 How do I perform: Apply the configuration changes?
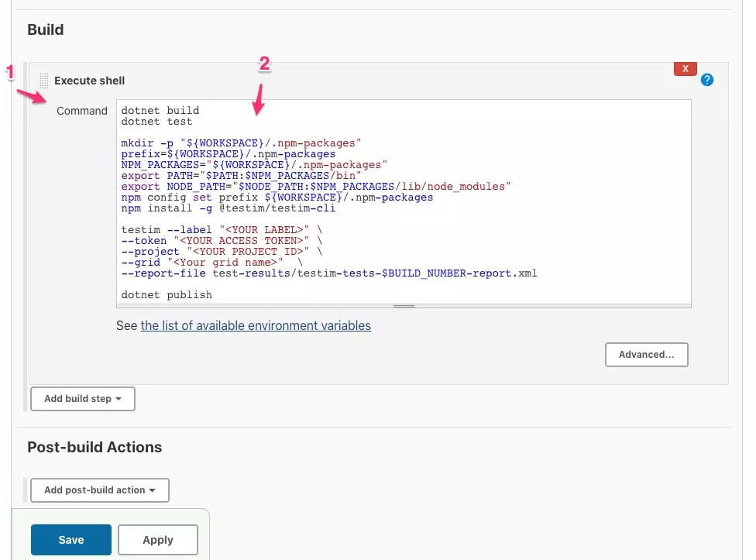(158, 540)
